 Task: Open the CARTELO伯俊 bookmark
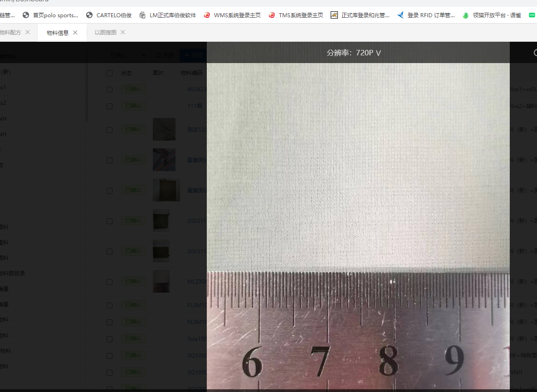pyautogui.click(x=109, y=15)
